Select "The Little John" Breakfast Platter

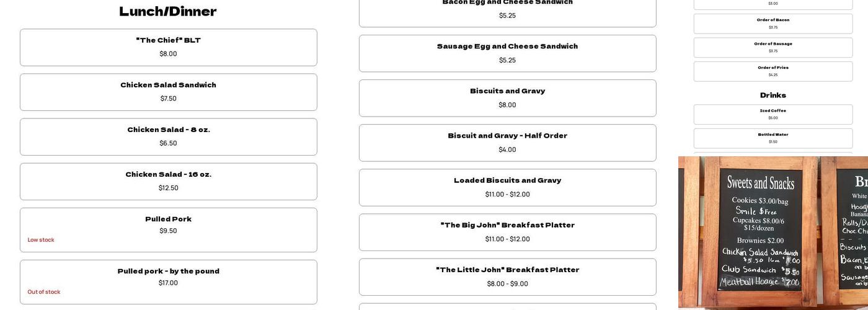[x=507, y=277]
